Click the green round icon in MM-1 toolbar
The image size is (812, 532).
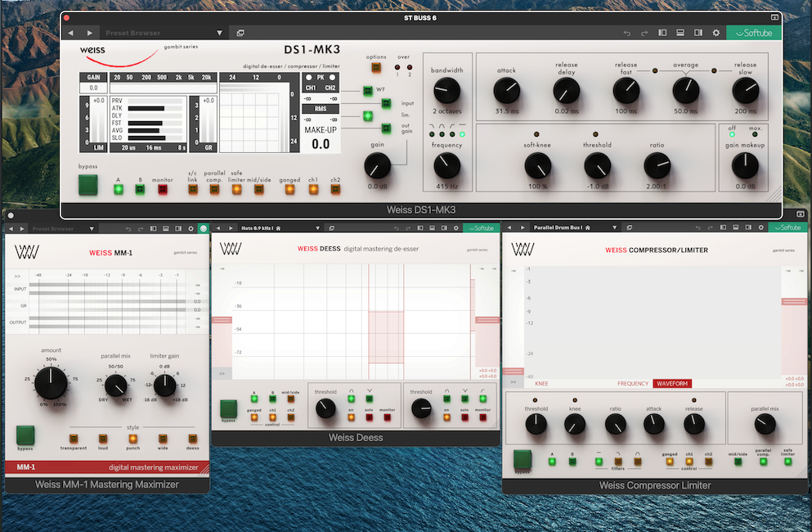point(204,228)
